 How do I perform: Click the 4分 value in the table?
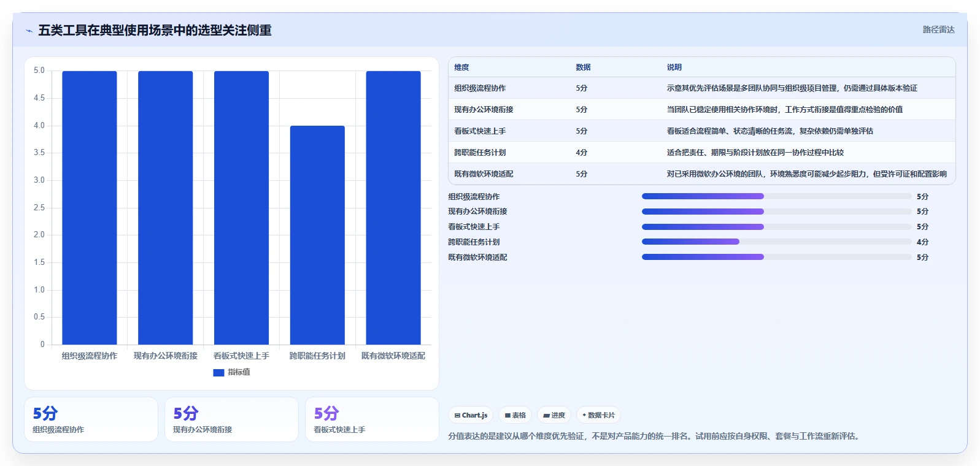pos(581,153)
